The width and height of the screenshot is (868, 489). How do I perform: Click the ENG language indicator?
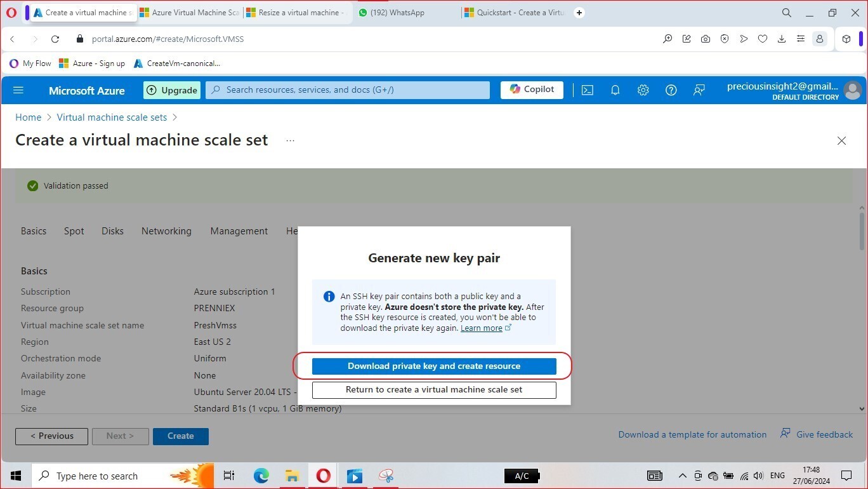pos(777,476)
